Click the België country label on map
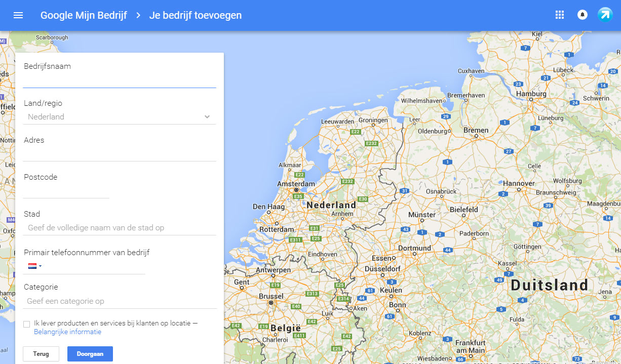 (286, 328)
